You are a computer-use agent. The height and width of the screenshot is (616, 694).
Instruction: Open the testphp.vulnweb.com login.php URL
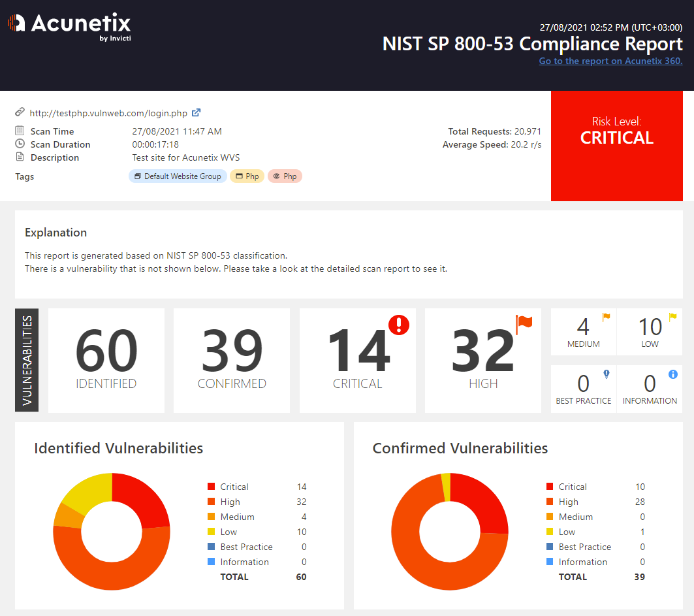(x=108, y=114)
